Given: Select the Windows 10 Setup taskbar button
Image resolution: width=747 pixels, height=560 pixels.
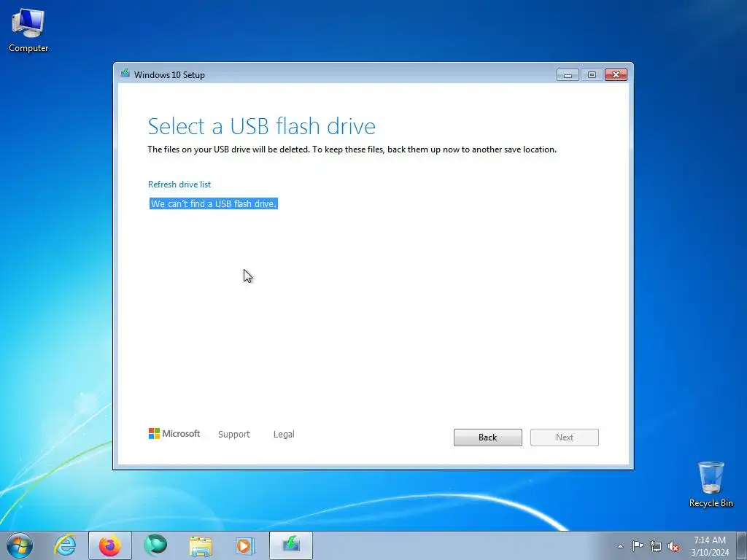Looking at the screenshot, I should (291, 545).
